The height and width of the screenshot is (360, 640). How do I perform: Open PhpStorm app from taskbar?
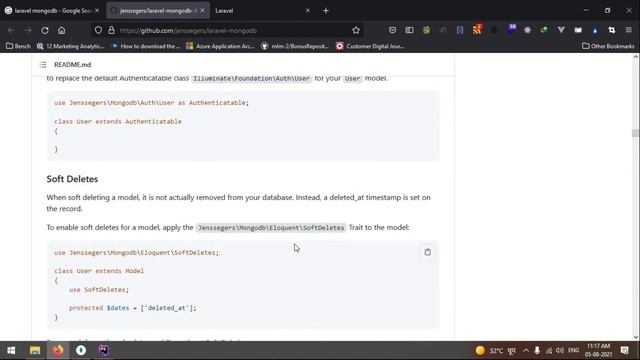(104, 350)
